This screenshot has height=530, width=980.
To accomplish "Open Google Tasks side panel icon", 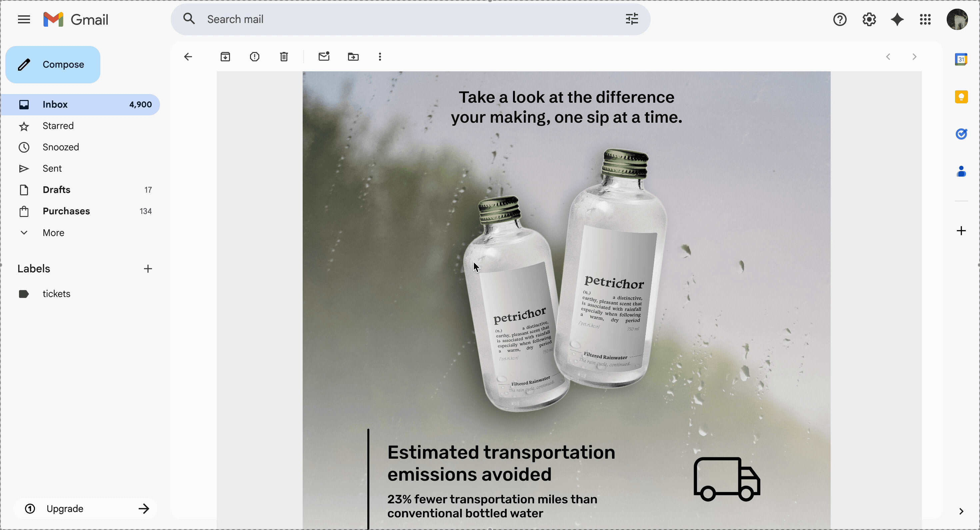I will 961,134.
